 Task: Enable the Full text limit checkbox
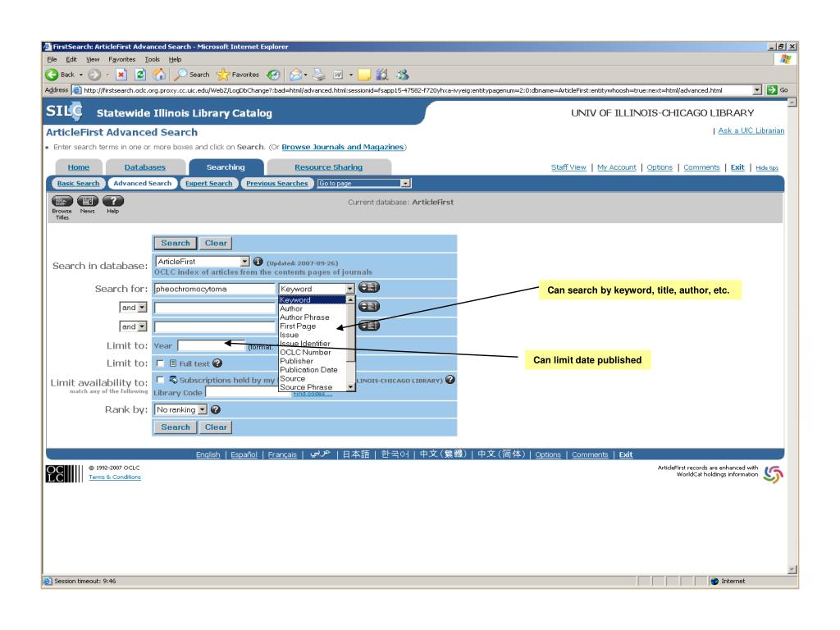point(160,363)
